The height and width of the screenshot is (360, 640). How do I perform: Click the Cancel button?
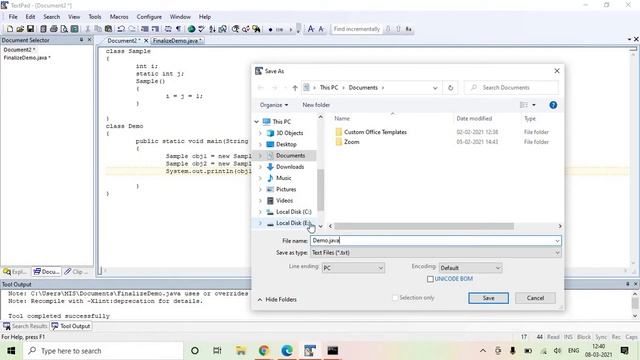tap(535, 298)
